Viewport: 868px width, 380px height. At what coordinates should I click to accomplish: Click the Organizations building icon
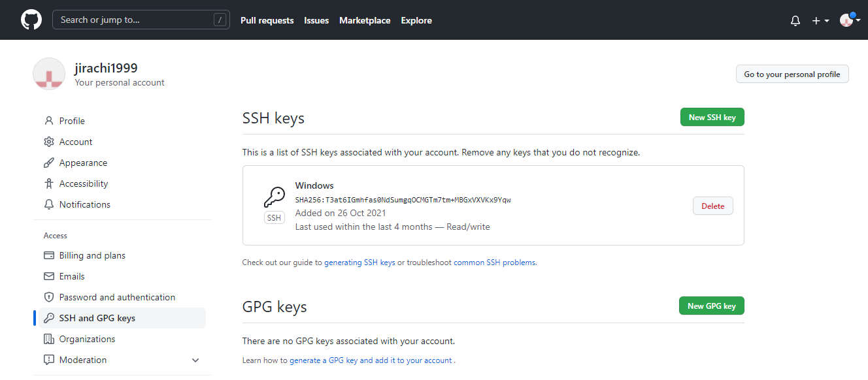48,339
